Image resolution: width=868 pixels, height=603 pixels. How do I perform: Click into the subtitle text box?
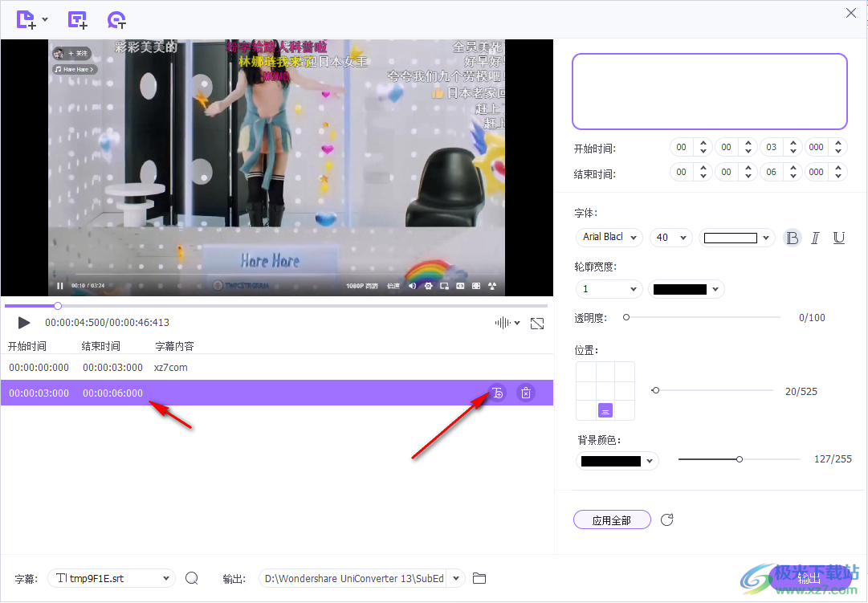tap(710, 92)
